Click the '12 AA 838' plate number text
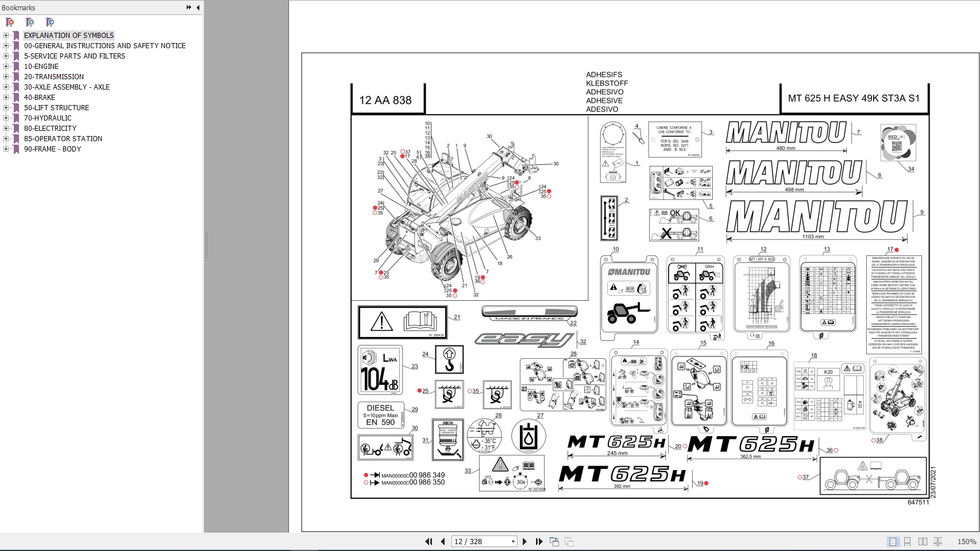The height and width of the screenshot is (551, 980). click(x=385, y=100)
